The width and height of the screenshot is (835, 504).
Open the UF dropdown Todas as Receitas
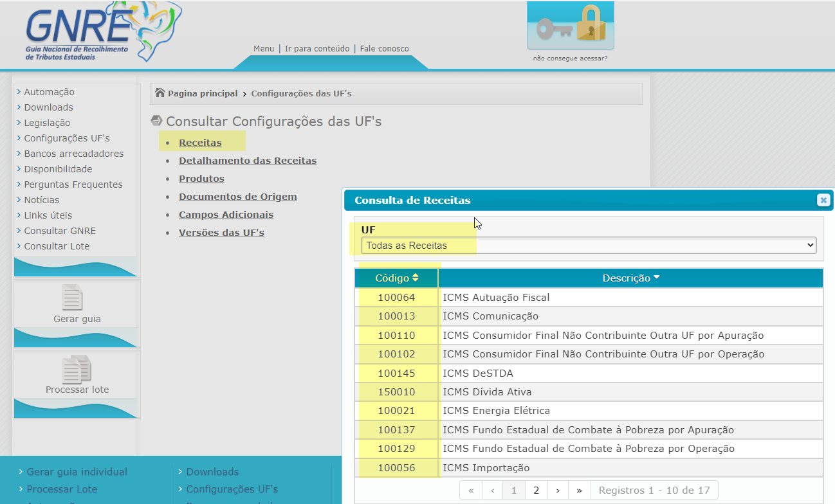588,245
